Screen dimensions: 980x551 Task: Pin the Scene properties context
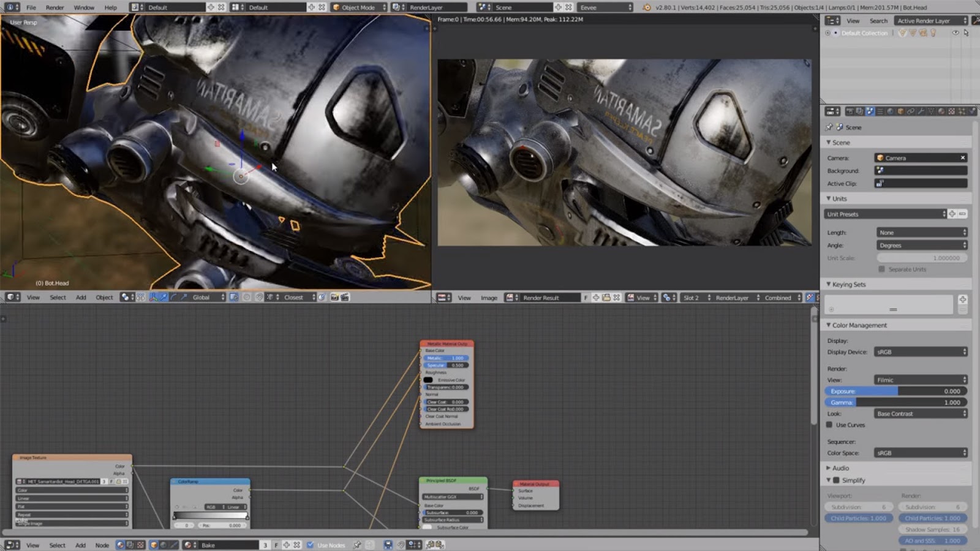829,127
